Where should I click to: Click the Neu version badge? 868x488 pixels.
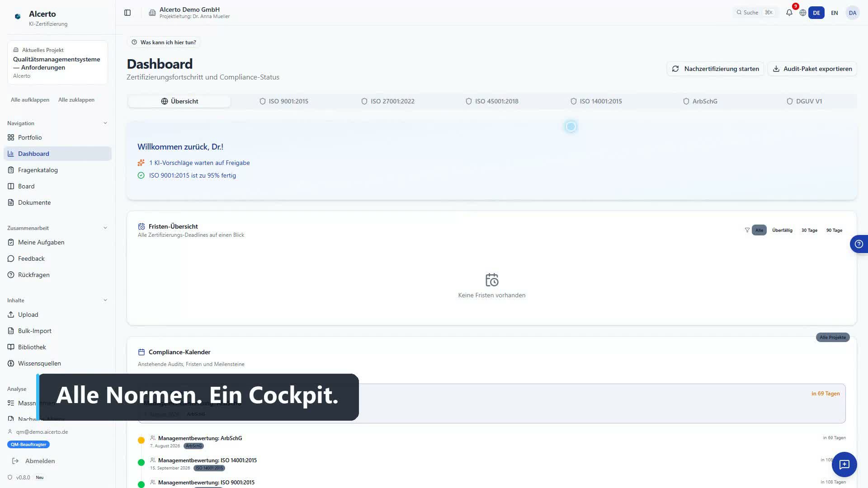tap(40, 478)
